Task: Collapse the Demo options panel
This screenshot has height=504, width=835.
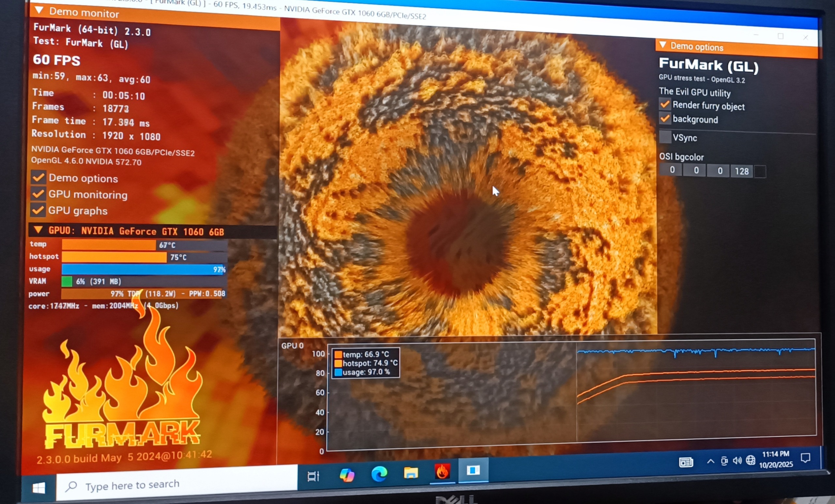Action: [663, 45]
